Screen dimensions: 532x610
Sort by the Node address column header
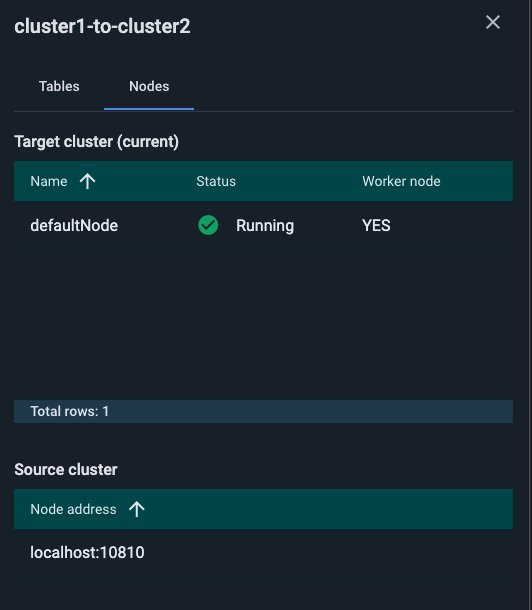pyautogui.click(x=73, y=509)
